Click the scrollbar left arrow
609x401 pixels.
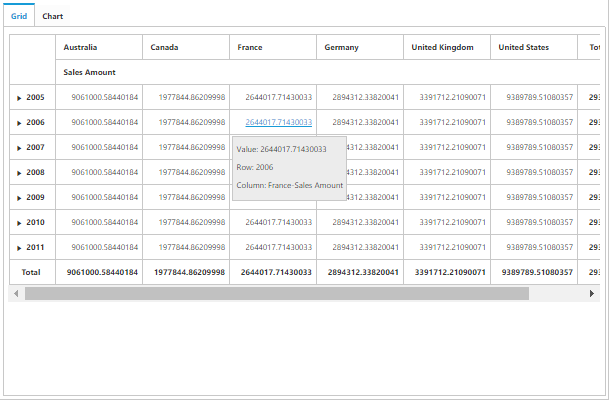coord(15,294)
